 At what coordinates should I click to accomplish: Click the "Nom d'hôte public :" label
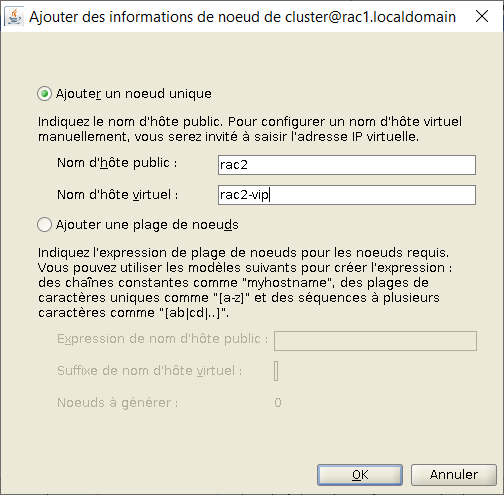117,163
